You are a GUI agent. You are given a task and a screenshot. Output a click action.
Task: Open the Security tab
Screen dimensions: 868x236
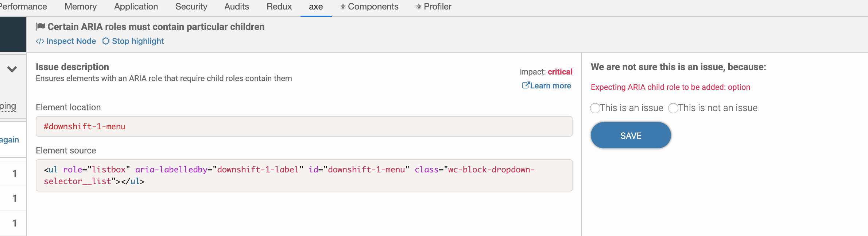[x=191, y=7]
